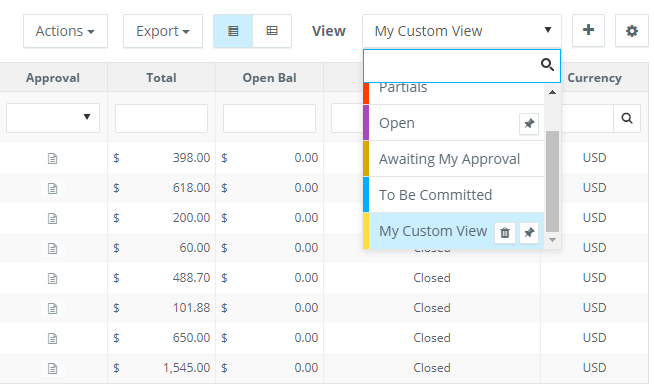
Task: Expand the Approval filter dropdown
Action: coord(53,118)
